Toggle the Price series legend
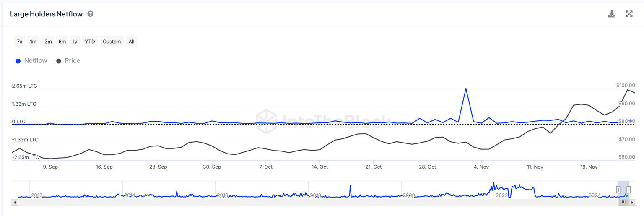The height and width of the screenshot is (216, 644). point(68,61)
